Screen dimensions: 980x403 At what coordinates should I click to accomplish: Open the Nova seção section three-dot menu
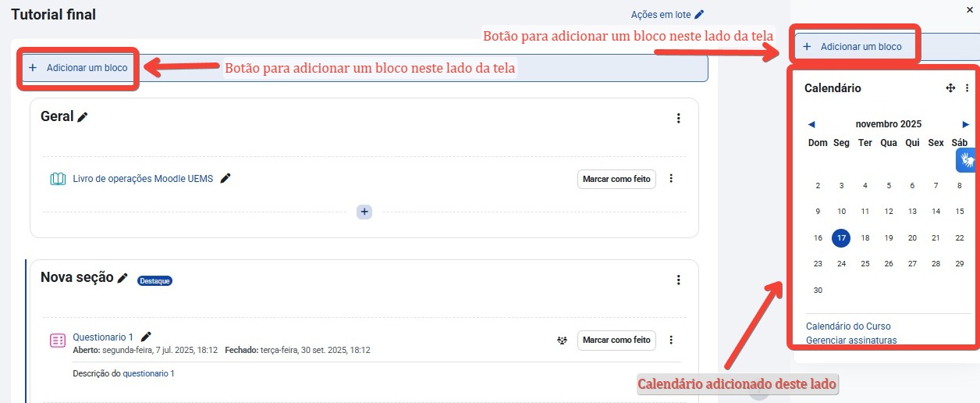(x=678, y=280)
